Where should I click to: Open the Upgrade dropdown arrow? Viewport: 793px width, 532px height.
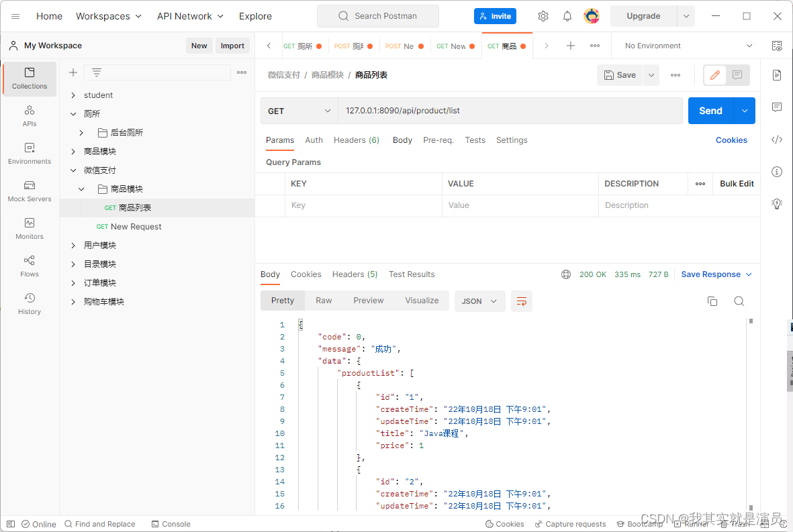click(x=686, y=16)
